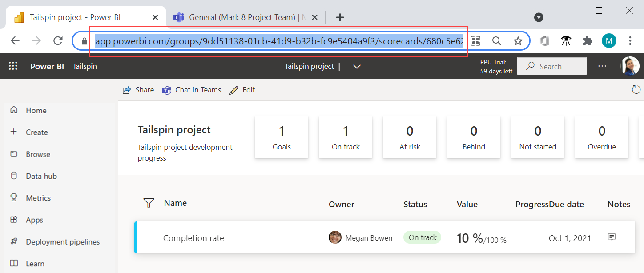Open the filter funnel icon beside Name
Viewport: 644px width, 273px height.
[149, 203]
